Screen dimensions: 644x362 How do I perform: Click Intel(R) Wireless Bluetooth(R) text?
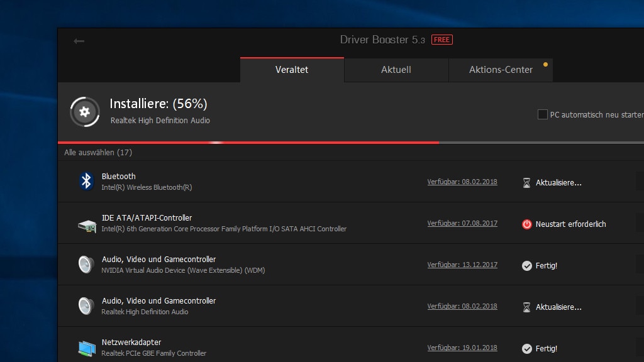tap(147, 187)
